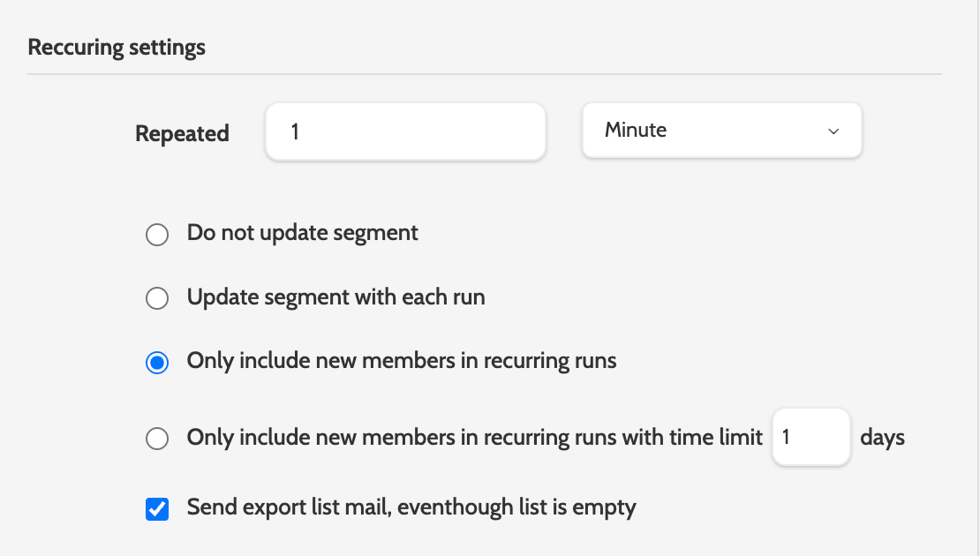Click the selected blue radio button circle

pyautogui.click(x=157, y=364)
